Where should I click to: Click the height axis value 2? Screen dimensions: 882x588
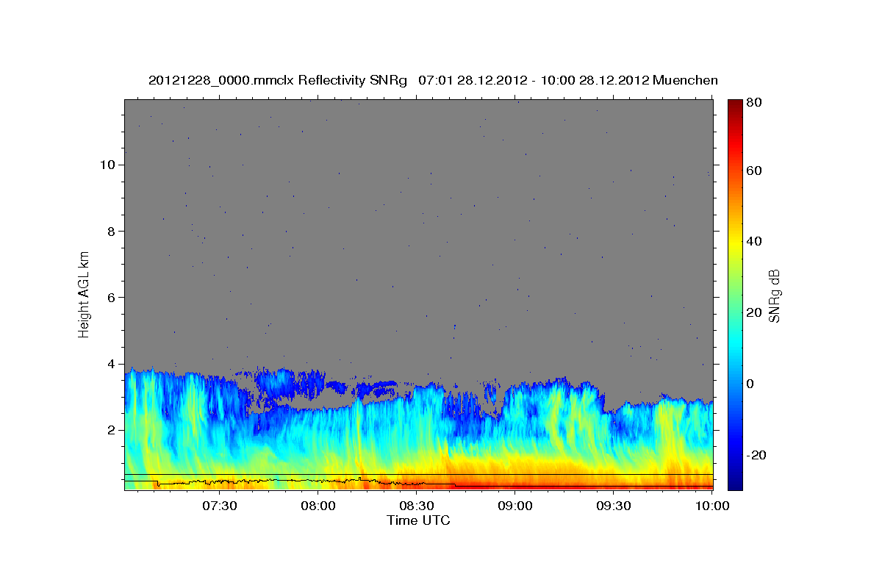[x=110, y=430]
